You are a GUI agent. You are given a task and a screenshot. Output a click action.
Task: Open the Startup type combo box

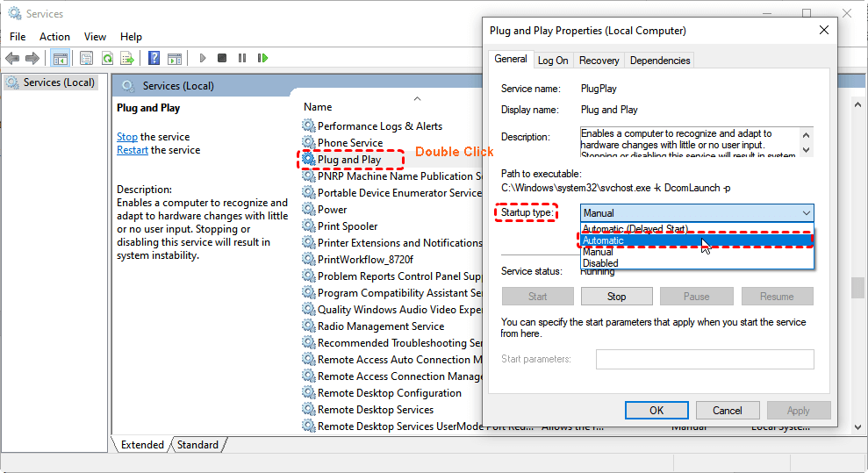point(697,213)
